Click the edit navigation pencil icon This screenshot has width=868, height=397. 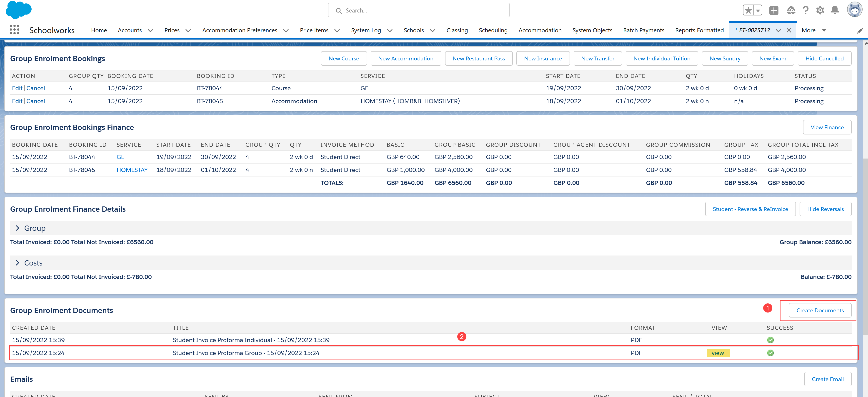860,31
